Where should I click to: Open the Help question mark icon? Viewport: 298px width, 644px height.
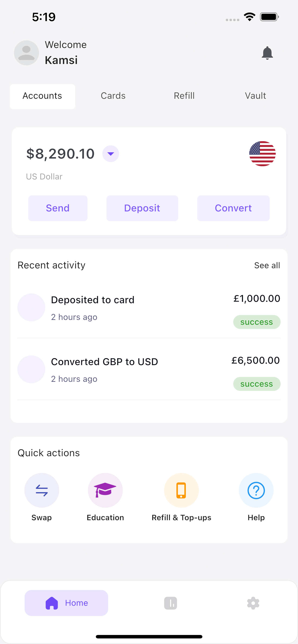coord(256,490)
